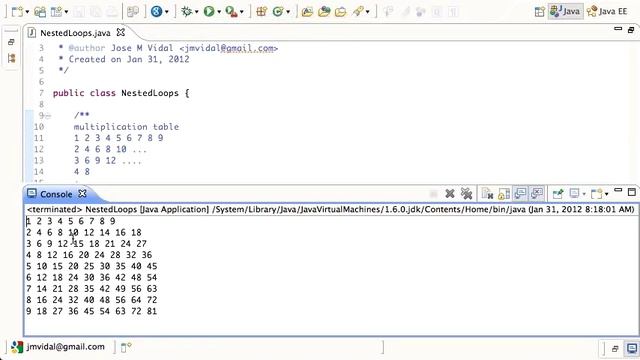Click the terminated NestedLoops launch description
The image size is (640, 360).
[330, 209]
